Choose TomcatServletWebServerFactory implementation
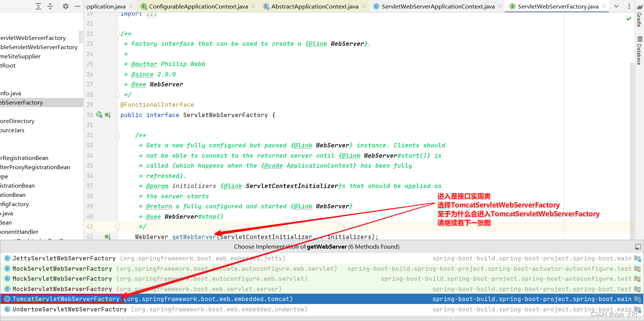Viewport: 644px width, 321px height. click(x=322, y=299)
